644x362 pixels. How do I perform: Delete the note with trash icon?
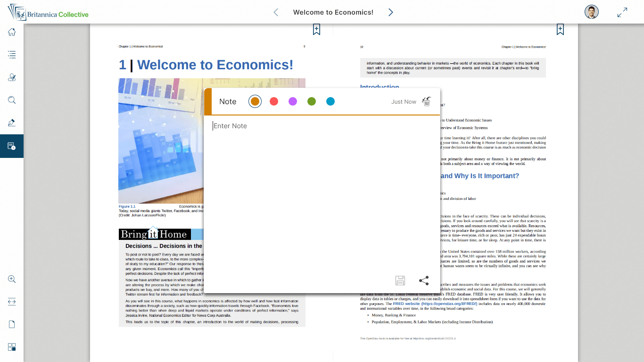pyautogui.click(x=427, y=101)
